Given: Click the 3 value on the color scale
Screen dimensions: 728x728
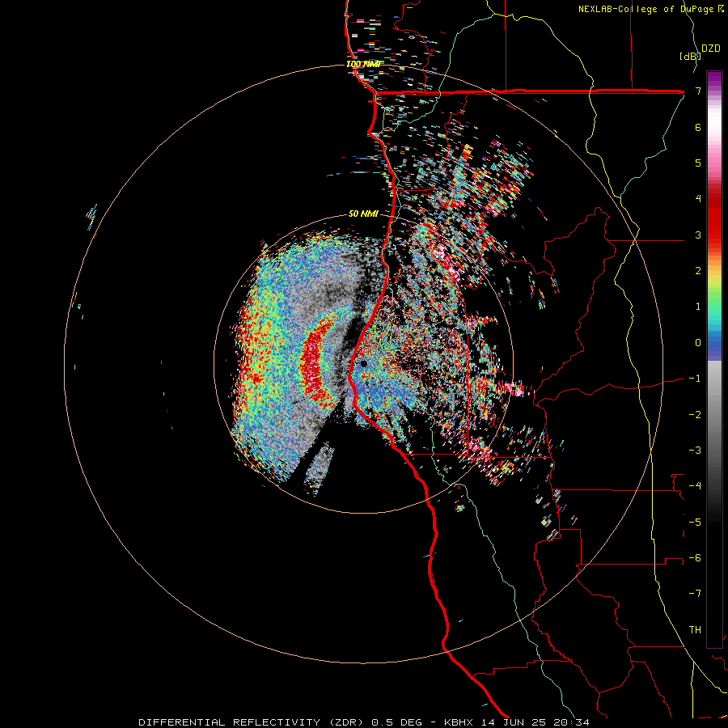Looking at the screenshot, I should 698,235.
